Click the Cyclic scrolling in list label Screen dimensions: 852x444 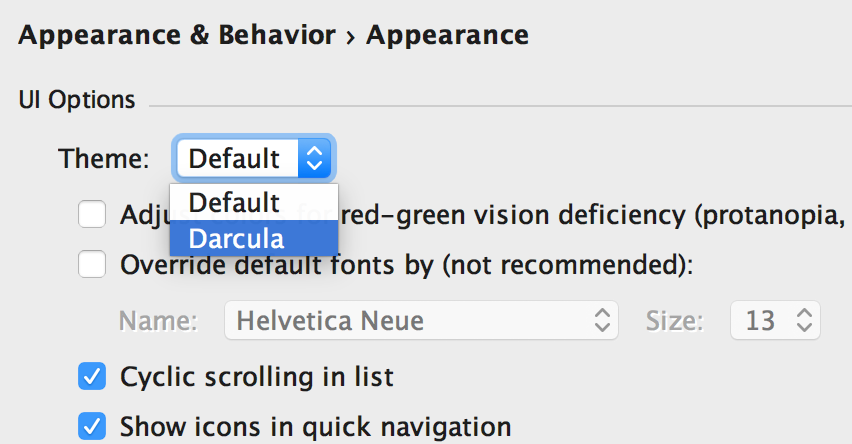tap(257, 377)
